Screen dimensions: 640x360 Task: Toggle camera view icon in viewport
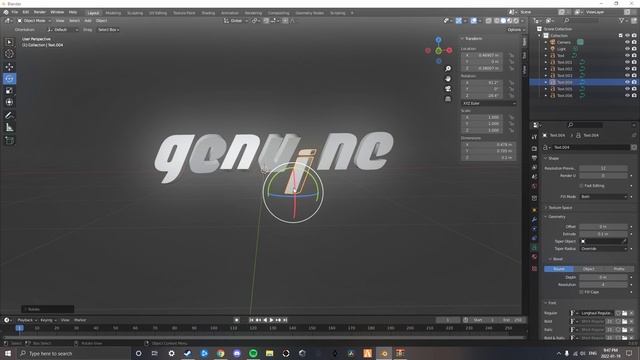(448, 89)
